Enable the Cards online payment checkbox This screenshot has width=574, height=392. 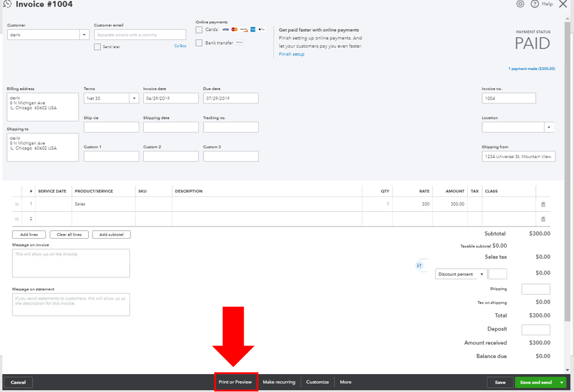tap(199, 30)
